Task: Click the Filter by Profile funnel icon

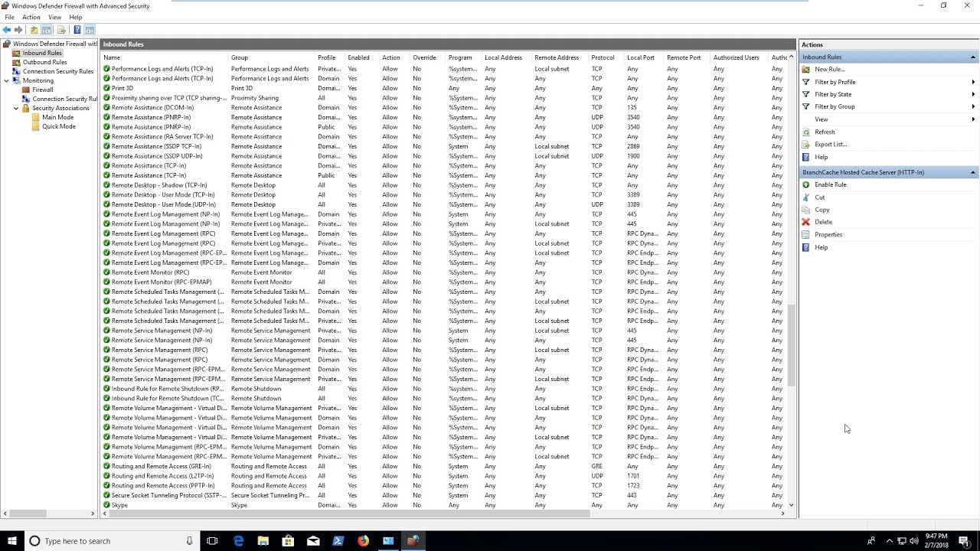Action: [805, 82]
